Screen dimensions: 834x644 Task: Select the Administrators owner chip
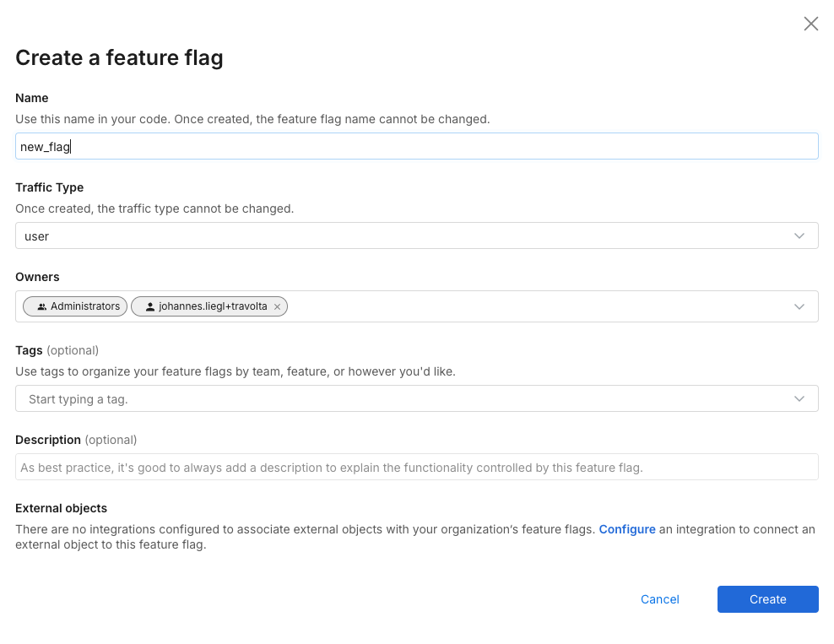tap(84, 307)
